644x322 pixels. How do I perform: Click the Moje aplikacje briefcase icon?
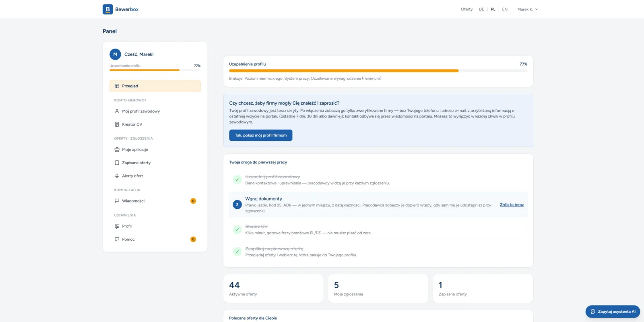(117, 150)
